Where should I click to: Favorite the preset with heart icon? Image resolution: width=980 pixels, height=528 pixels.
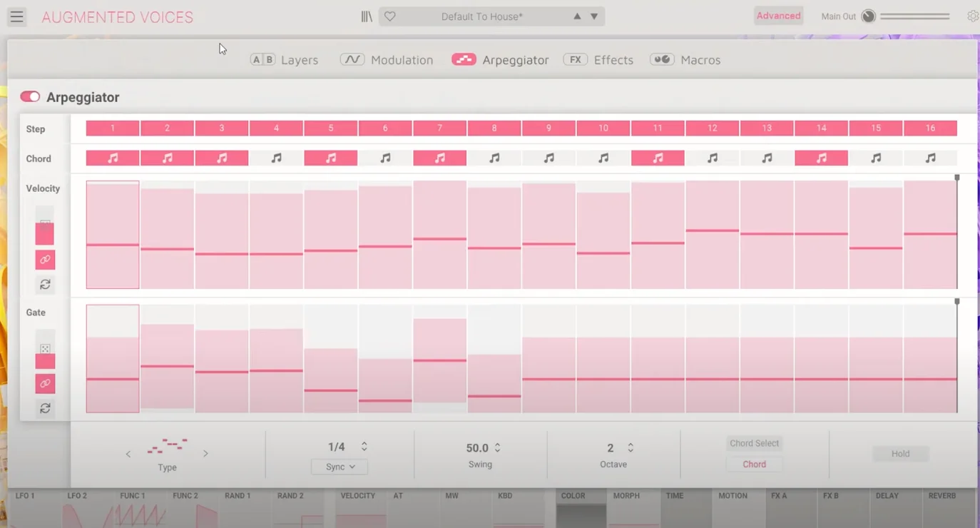(x=389, y=16)
